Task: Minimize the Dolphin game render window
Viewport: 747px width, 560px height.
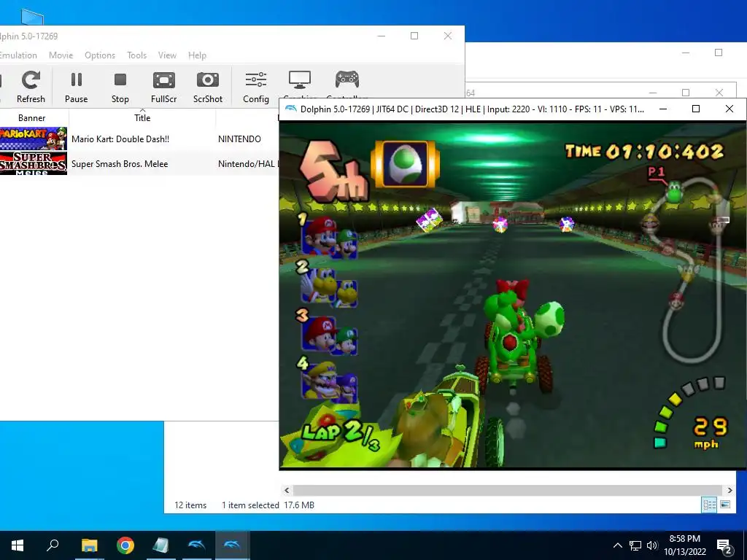Action: pyautogui.click(x=662, y=109)
